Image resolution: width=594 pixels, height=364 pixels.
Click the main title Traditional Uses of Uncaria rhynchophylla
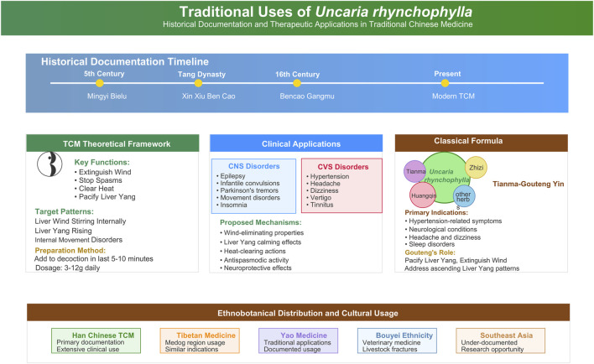coord(326,12)
